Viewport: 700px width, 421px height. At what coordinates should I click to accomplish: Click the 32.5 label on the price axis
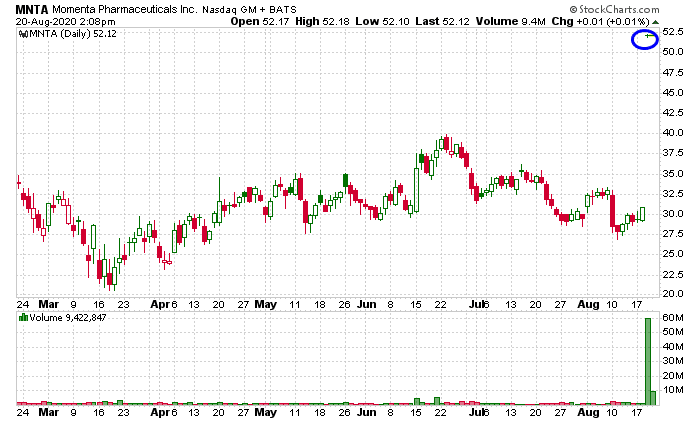point(673,194)
